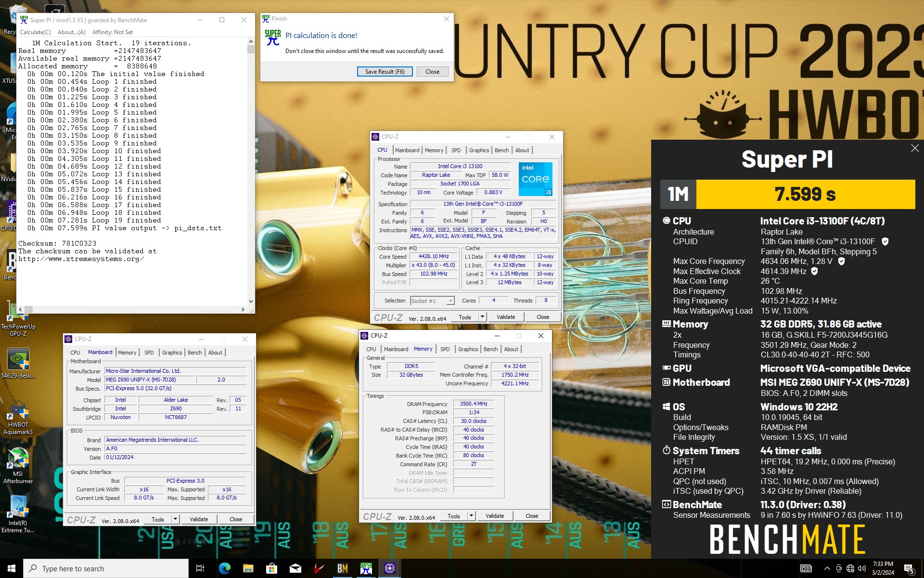
Task: Click Validate in CPU-Z processor window
Action: 506,317
